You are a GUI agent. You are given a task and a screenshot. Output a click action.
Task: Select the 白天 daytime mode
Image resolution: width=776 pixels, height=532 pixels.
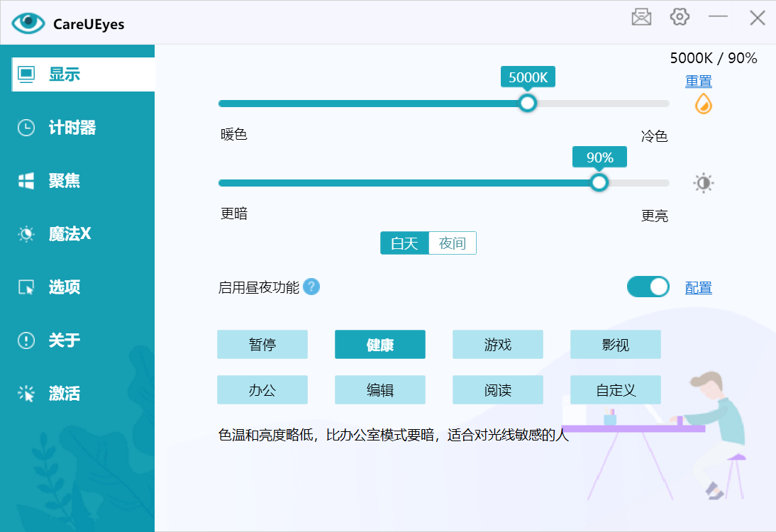click(x=404, y=243)
